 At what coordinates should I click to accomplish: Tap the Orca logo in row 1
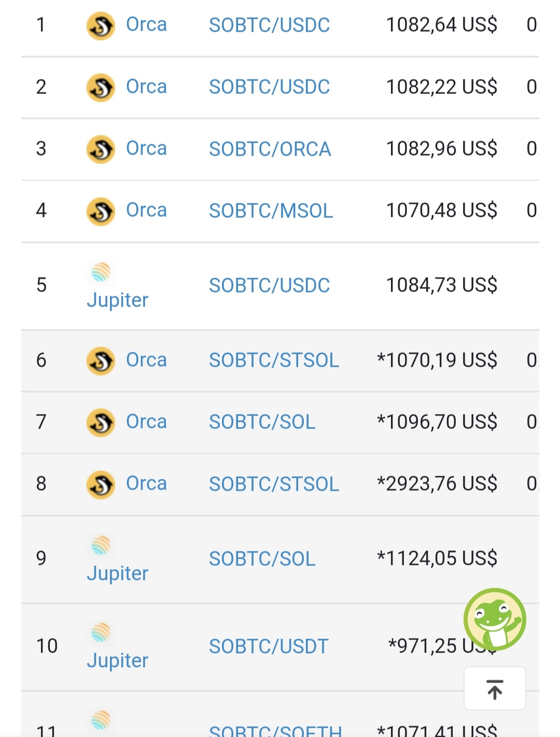[101, 26]
